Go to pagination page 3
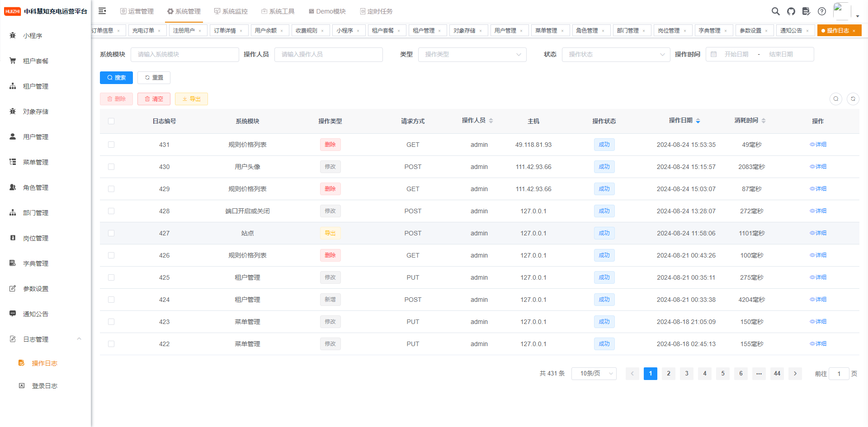Image resolution: width=868 pixels, height=427 pixels. [x=687, y=374]
